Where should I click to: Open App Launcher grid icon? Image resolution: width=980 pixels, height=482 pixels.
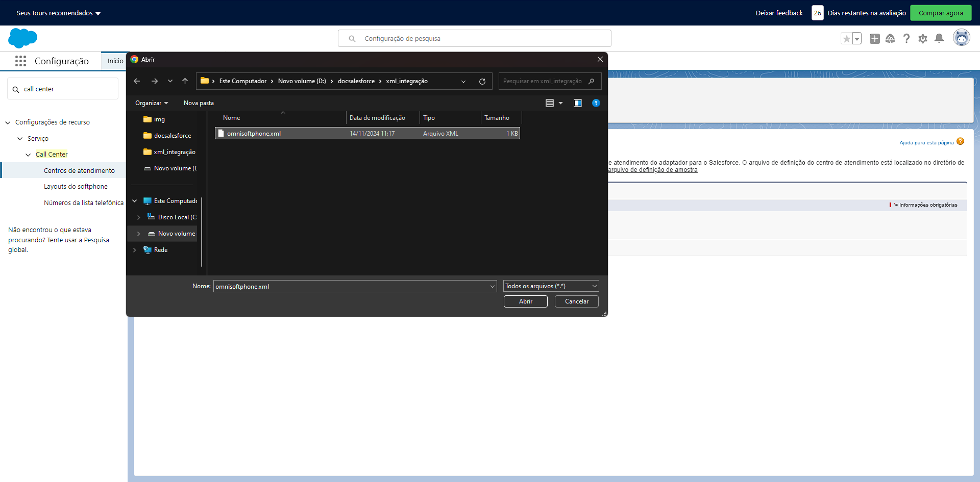click(20, 61)
